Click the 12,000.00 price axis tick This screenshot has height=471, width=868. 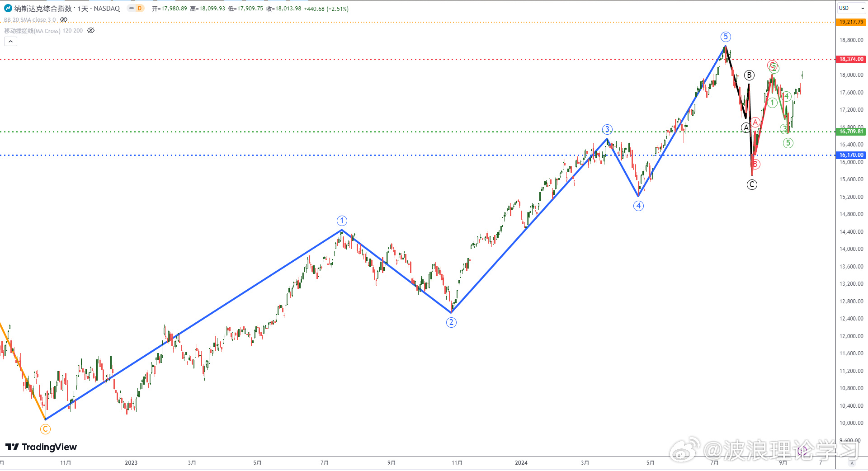click(x=851, y=336)
